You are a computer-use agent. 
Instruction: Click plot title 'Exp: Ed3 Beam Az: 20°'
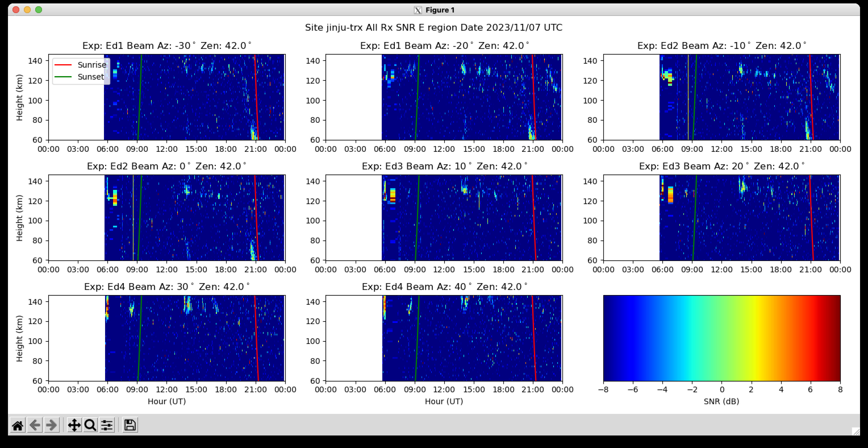[x=722, y=166]
